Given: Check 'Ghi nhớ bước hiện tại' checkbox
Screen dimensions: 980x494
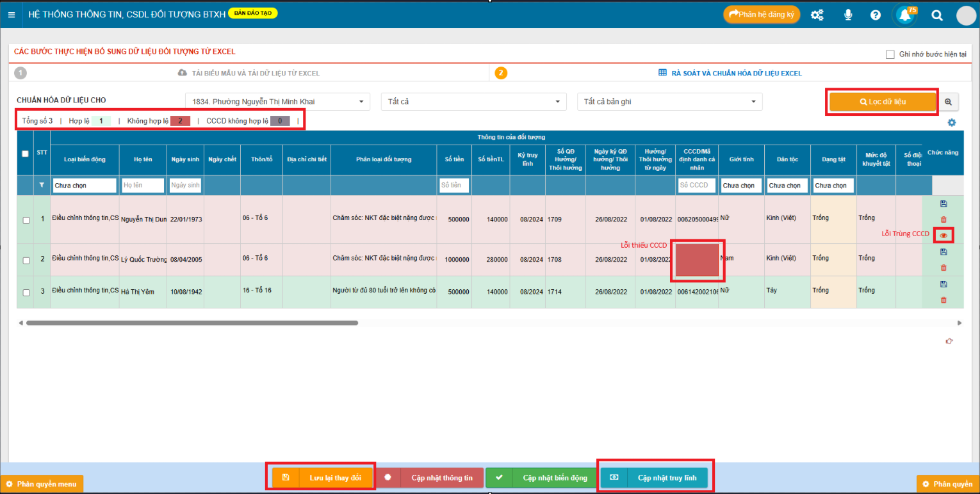Looking at the screenshot, I should pyautogui.click(x=890, y=54).
